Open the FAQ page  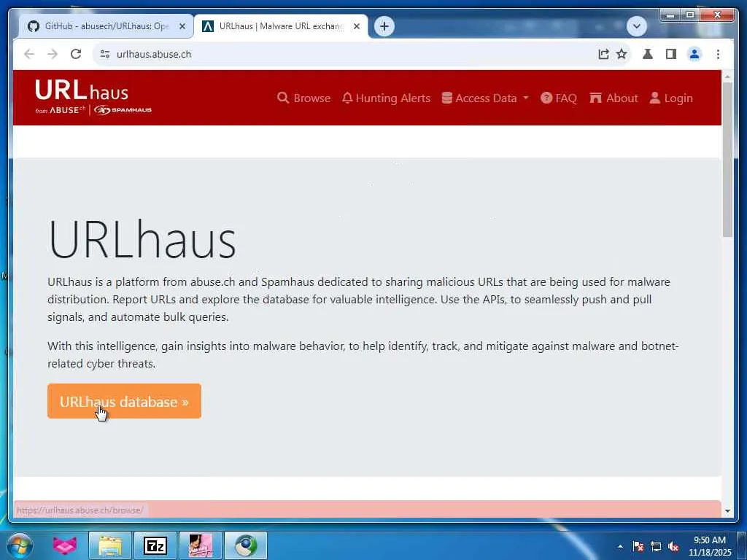coord(559,98)
